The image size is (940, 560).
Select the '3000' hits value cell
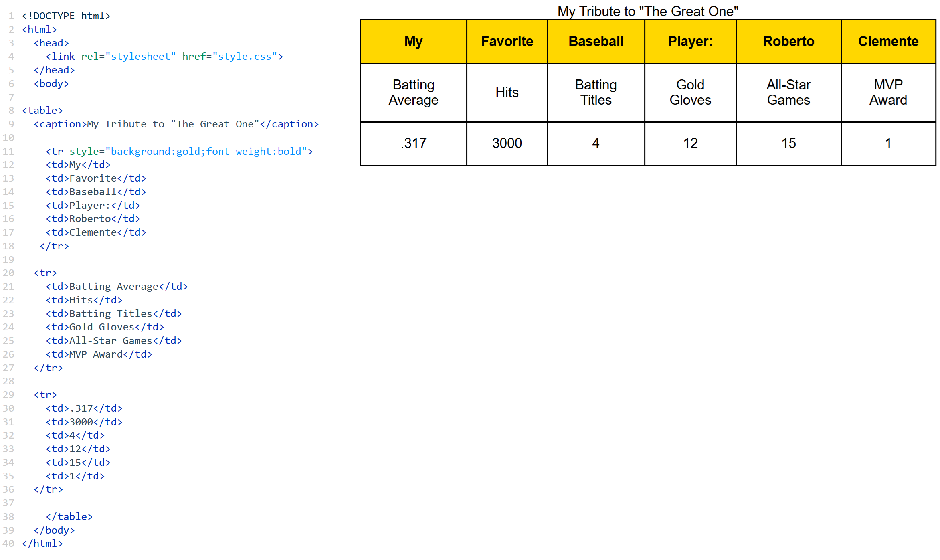click(507, 144)
